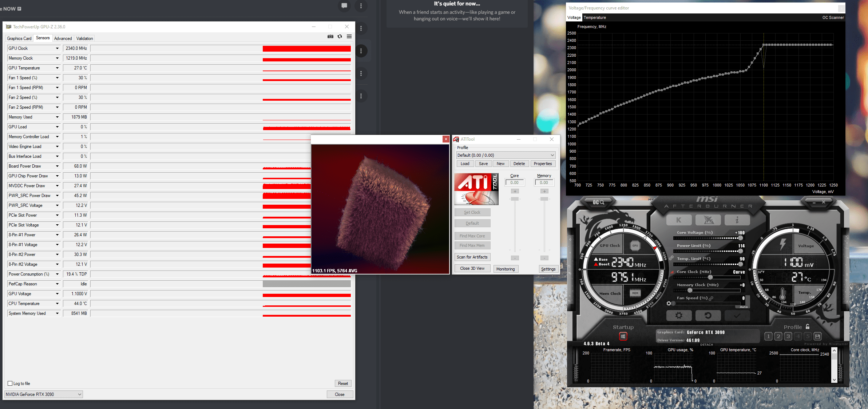The width and height of the screenshot is (868, 409).
Task: Switch to the Temperature tab in the curve editor
Action: click(595, 17)
